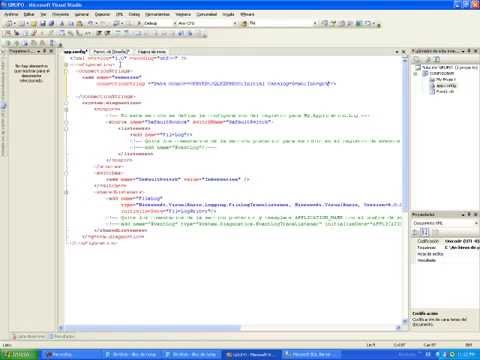This screenshot has width=480, height=360.
Task: Pin the Solution Explorer panel
Action: point(469,51)
